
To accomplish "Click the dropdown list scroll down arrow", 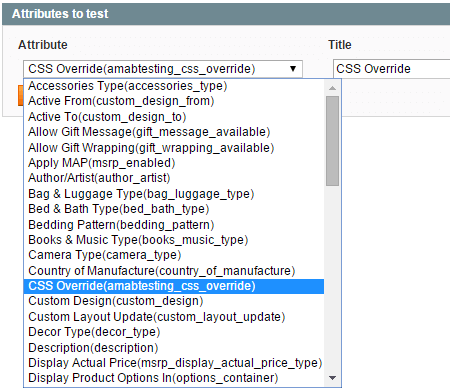I will 332,378.
